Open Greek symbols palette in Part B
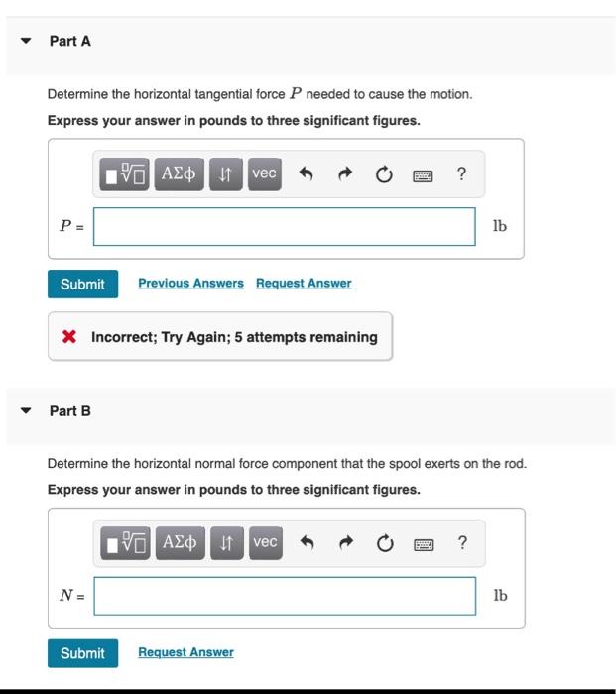Viewport: 616px width, 694px height. point(180,543)
